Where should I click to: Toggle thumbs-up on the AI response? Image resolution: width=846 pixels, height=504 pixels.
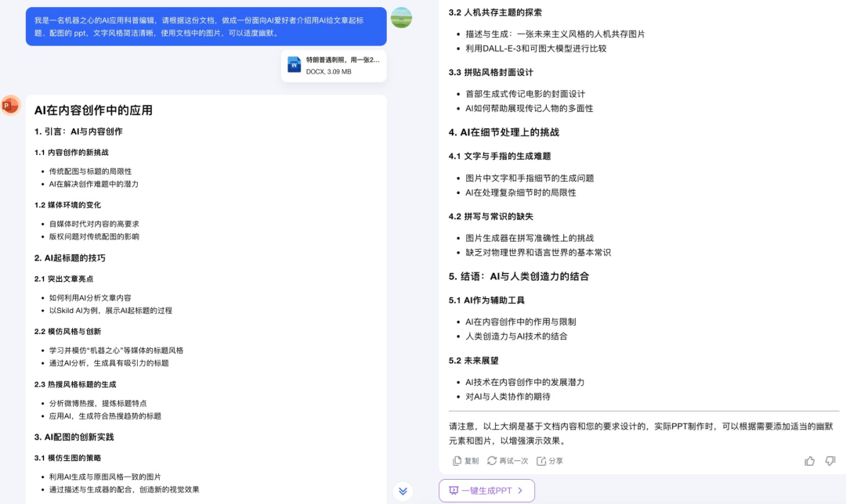[x=808, y=461]
